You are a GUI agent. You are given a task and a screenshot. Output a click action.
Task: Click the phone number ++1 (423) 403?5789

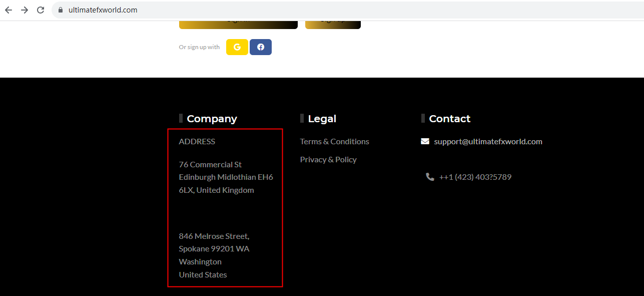tap(475, 177)
